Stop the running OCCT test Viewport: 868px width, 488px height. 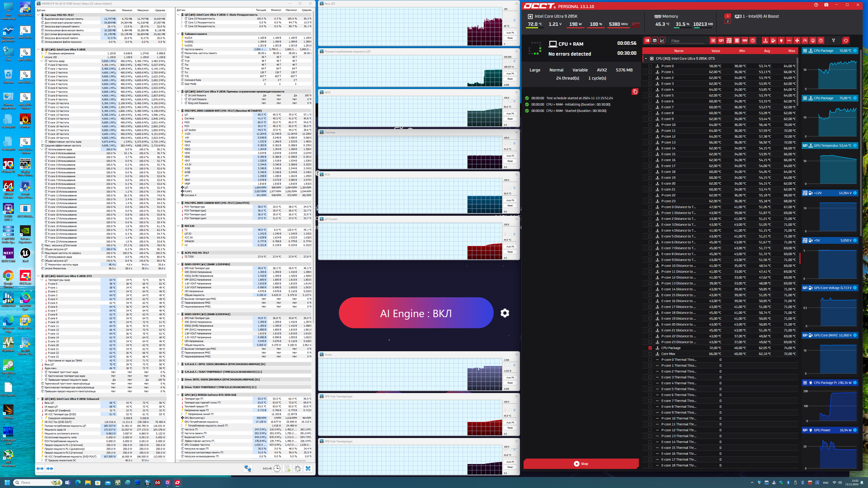(x=581, y=464)
